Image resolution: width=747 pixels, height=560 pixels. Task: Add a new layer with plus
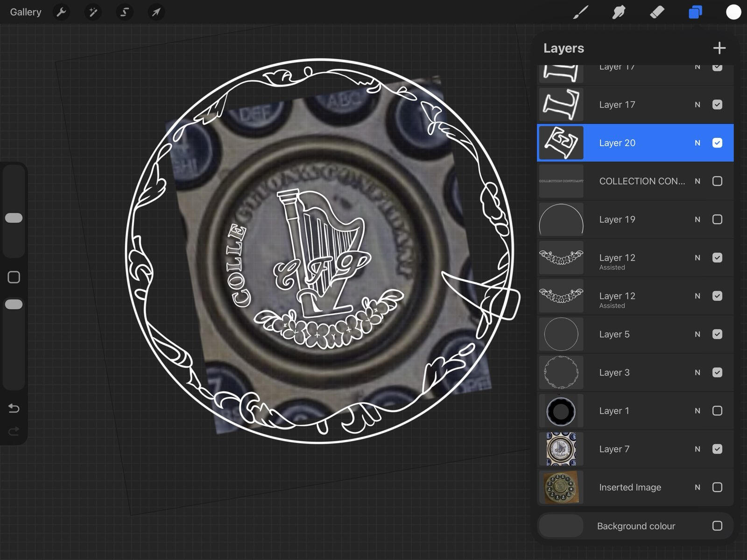pyautogui.click(x=719, y=48)
